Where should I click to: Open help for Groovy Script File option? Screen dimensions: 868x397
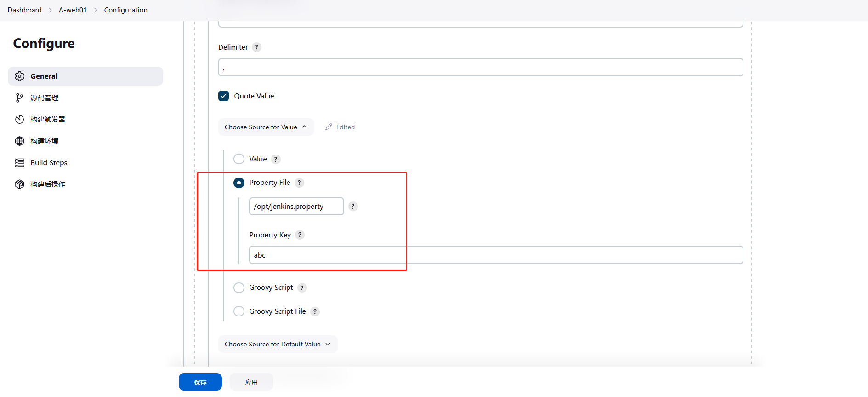coord(315,311)
